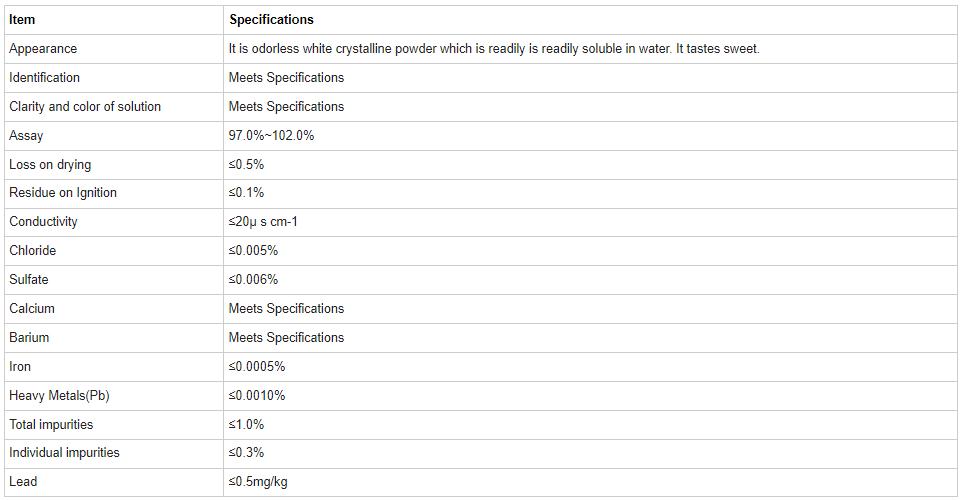This screenshot has height=501, width=963.
Task: Select the Sulfate value ≤0.006%
Action: 253,279
